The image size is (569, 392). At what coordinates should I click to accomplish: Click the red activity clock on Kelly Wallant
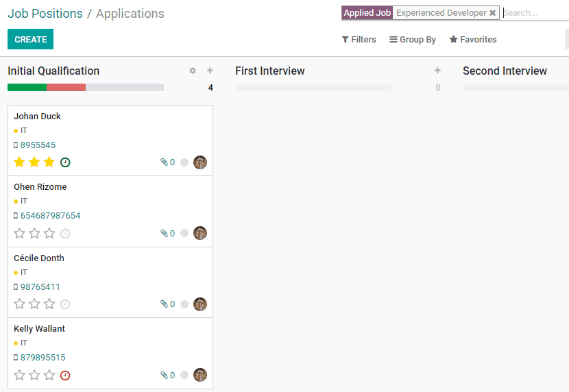click(65, 376)
